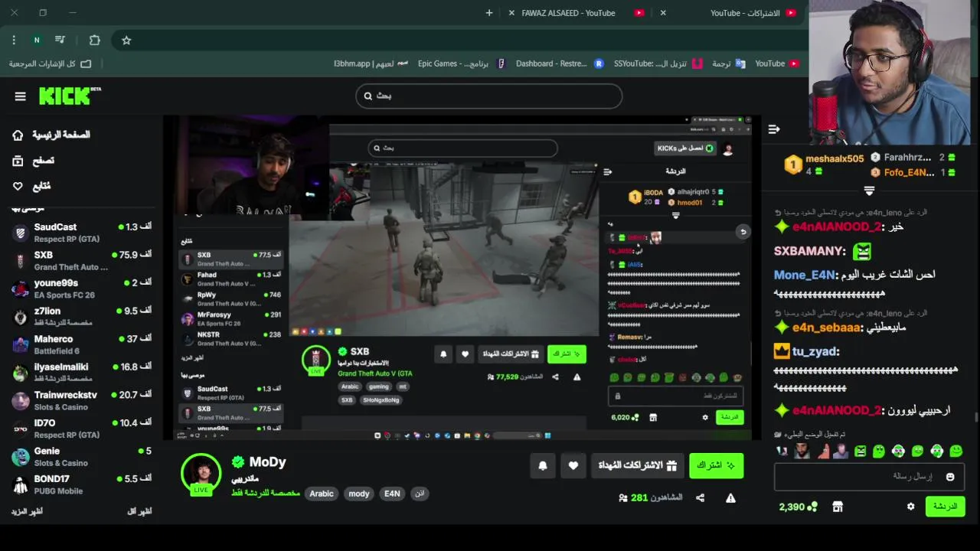Image resolution: width=980 pixels, height=551 pixels.
Task: Open z7lion channel in sidebar
Action: 81,317
